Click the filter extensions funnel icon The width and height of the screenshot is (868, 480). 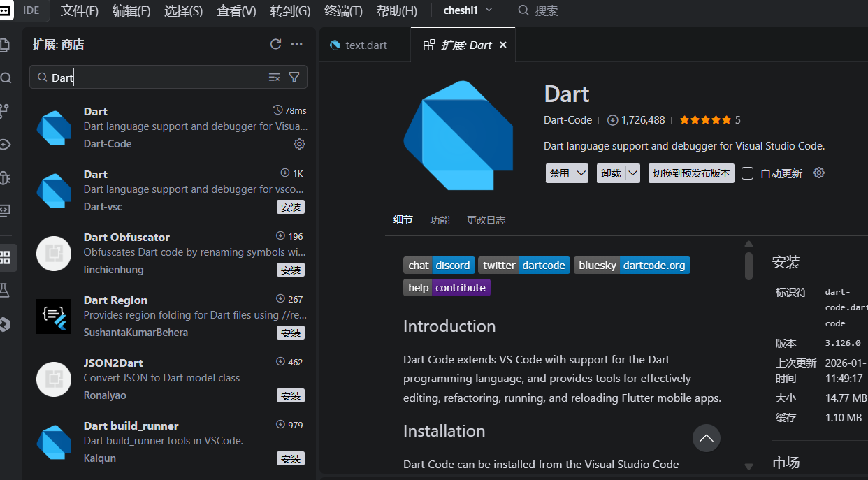pos(294,78)
